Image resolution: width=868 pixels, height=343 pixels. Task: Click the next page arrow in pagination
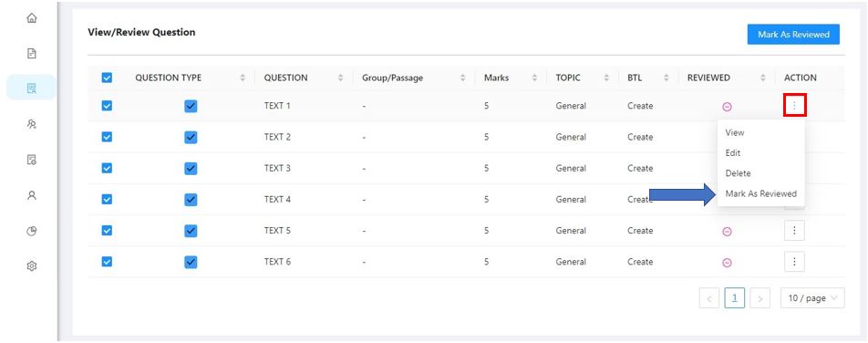pyautogui.click(x=760, y=298)
